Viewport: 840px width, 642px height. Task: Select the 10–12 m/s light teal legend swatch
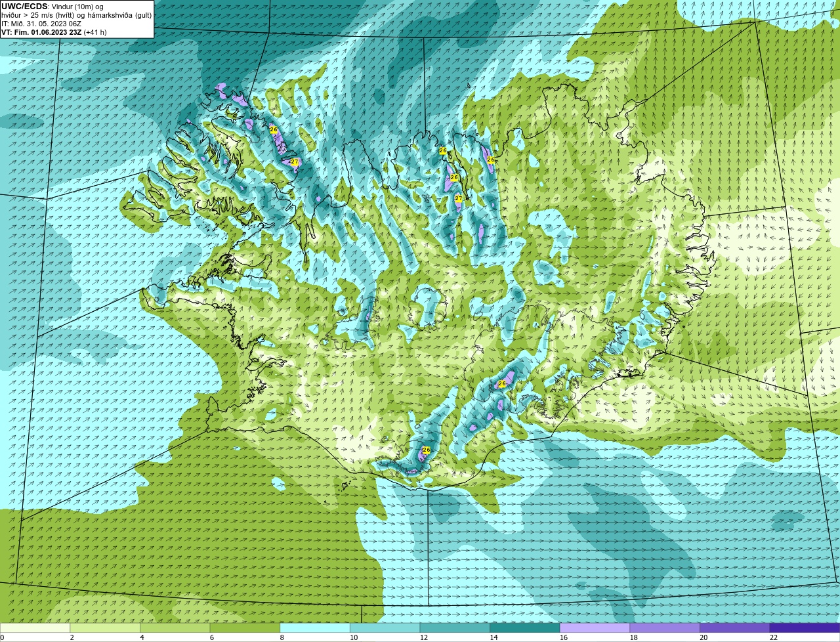(x=385, y=628)
